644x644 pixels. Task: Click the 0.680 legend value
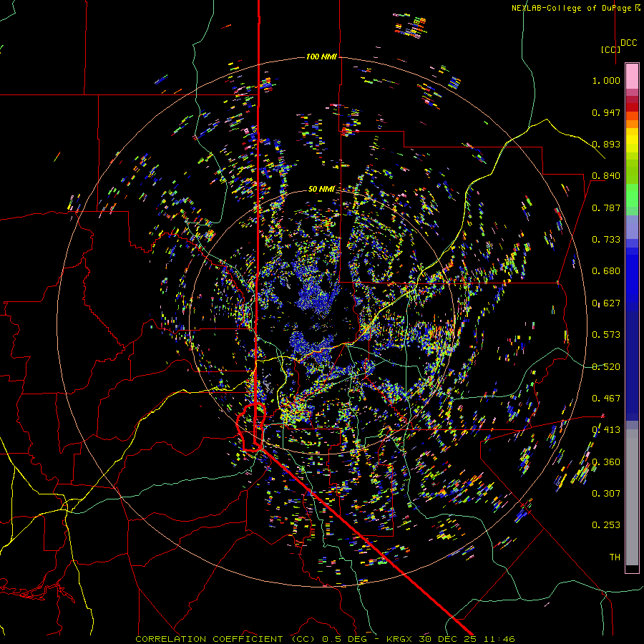pyautogui.click(x=606, y=271)
